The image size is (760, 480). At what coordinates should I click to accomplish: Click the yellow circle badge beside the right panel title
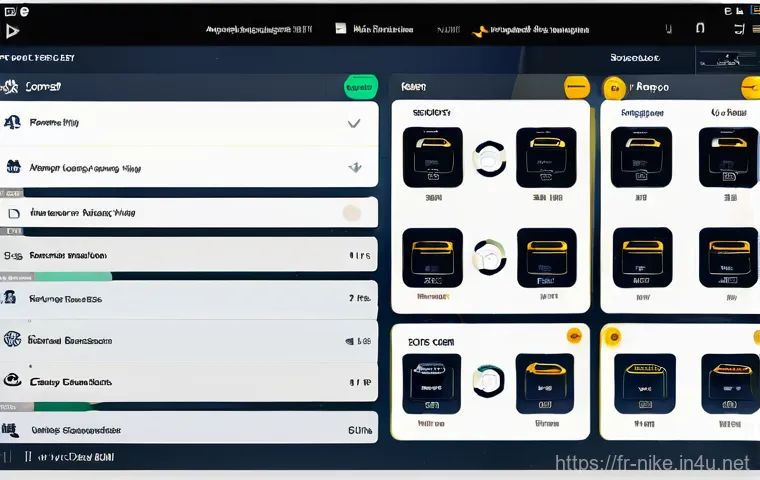615,89
